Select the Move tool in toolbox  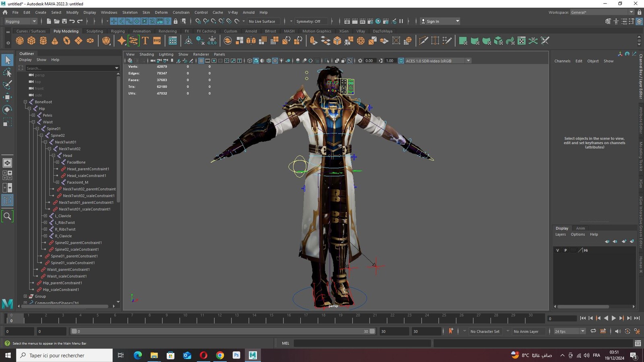7,97
